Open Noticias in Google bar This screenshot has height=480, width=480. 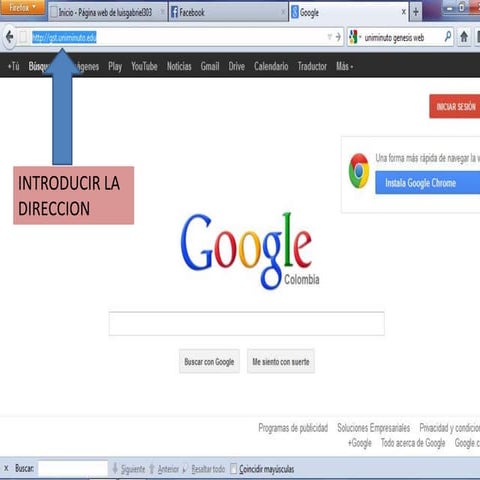[179, 66]
